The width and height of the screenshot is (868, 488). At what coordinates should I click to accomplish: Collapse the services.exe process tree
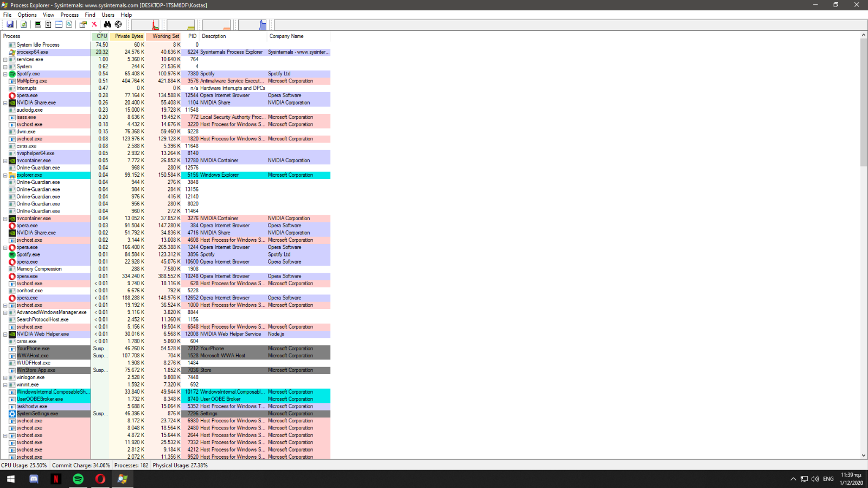point(5,60)
